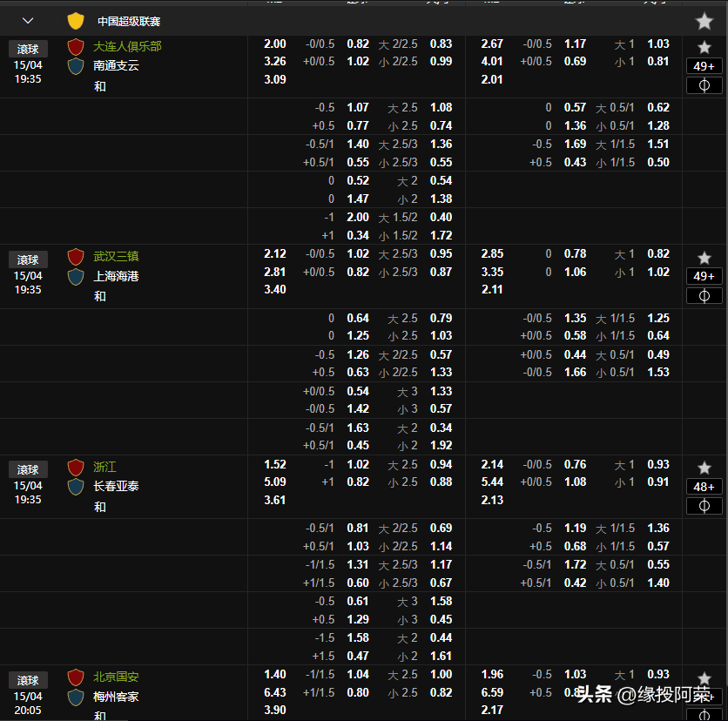Select 长春亚泰 win odds 5.09
This screenshot has width=728, height=721.
[x=274, y=482]
